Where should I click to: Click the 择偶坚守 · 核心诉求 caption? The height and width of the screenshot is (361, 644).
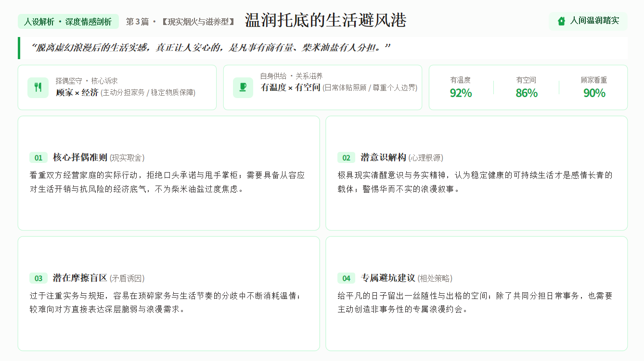tap(87, 81)
